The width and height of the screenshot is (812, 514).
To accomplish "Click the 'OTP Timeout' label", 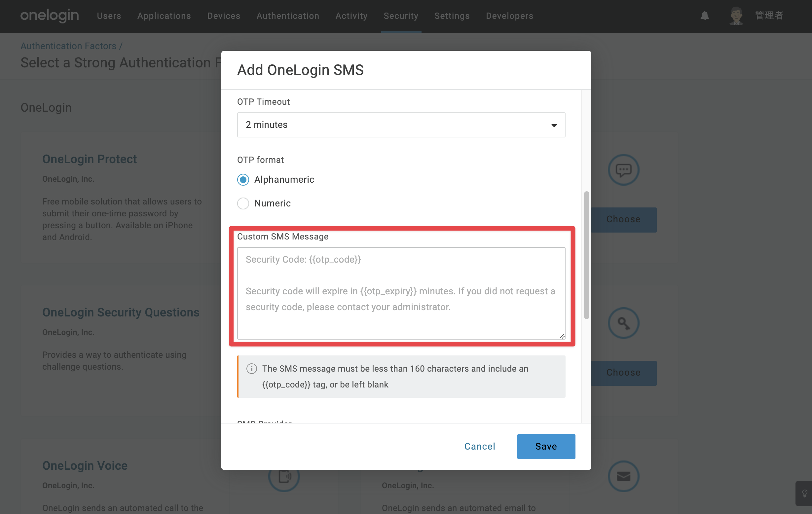I will click(x=263, y=101).
